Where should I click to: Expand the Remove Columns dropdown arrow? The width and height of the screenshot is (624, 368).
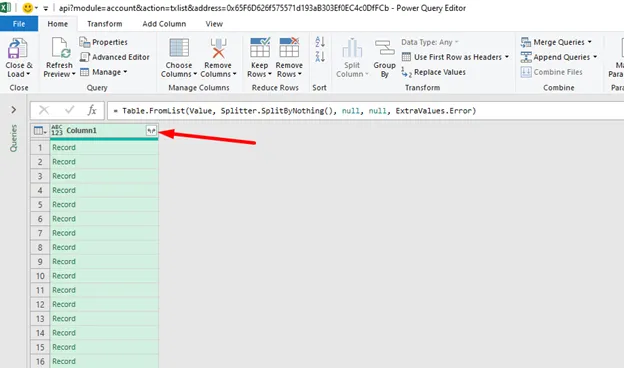[235, 74]
